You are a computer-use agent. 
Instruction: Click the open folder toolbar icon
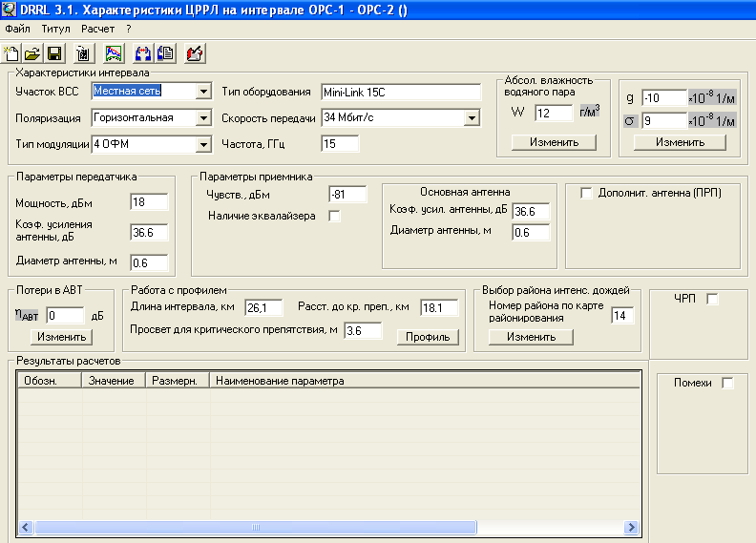pos(32,53)
